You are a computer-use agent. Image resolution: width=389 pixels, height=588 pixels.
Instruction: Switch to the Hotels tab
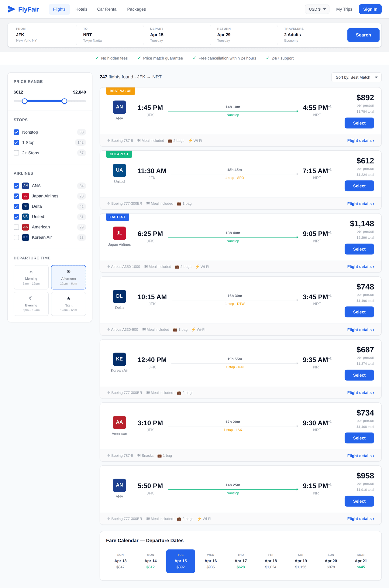[x=81, y=9]
